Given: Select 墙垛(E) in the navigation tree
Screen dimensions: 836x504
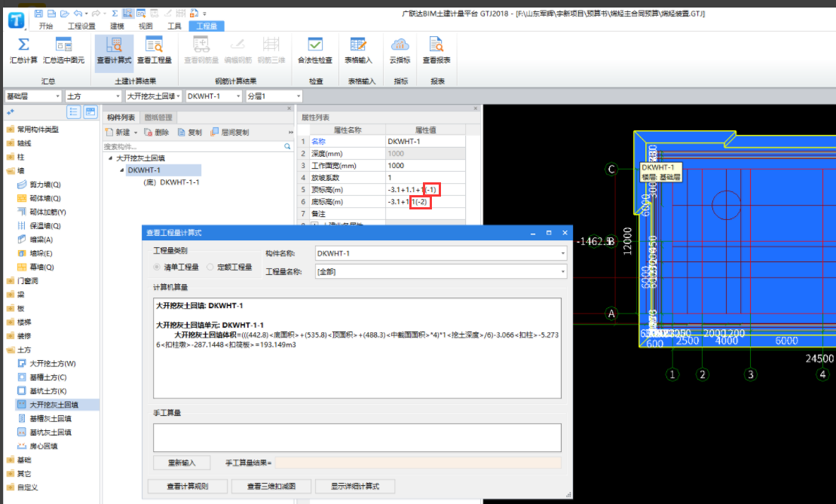Looking at the screenshot, I should click(41, 254).
